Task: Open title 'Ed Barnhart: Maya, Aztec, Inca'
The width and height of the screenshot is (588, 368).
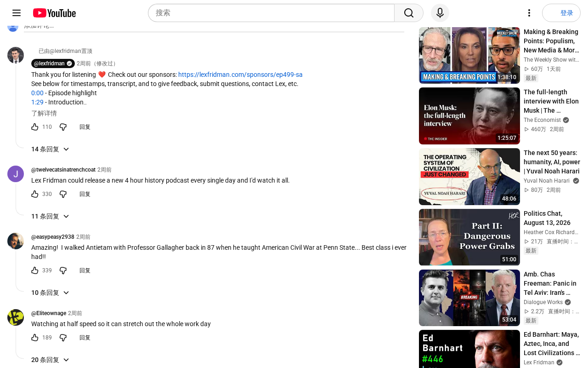Action: (552, 344)
